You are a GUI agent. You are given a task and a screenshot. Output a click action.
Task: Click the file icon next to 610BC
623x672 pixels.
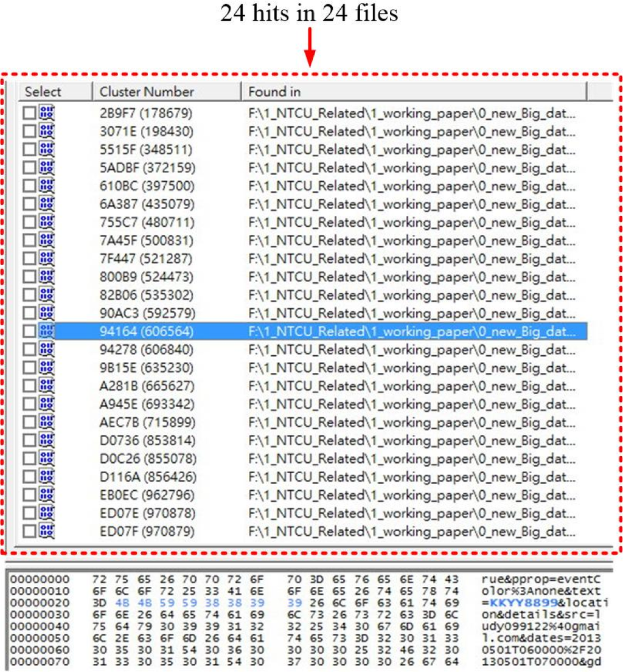tap(47, 185)
